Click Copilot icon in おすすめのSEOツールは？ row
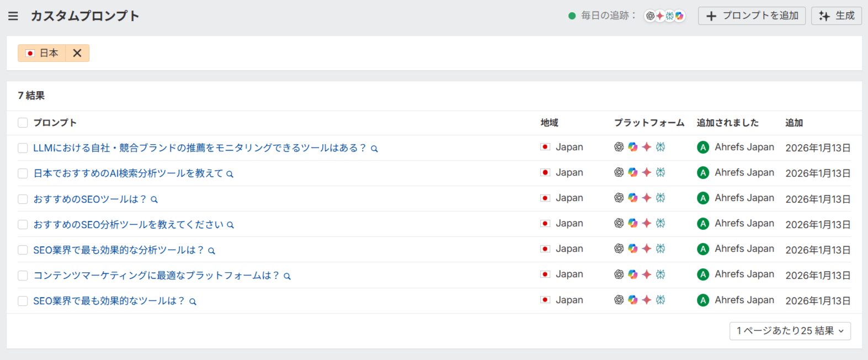Screen dimensions: 868x360 click(x=633, y=198)
